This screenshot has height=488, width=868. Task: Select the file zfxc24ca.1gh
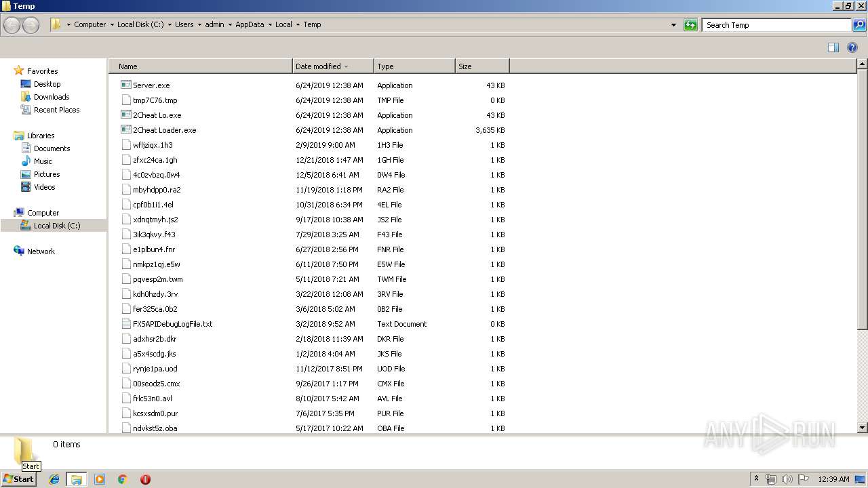(x=155, y=160)
